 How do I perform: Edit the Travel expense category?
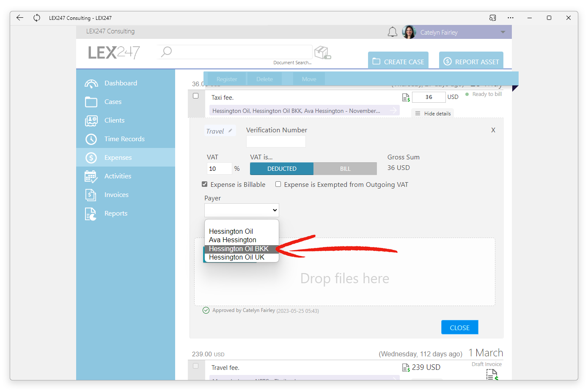[219, 131]
